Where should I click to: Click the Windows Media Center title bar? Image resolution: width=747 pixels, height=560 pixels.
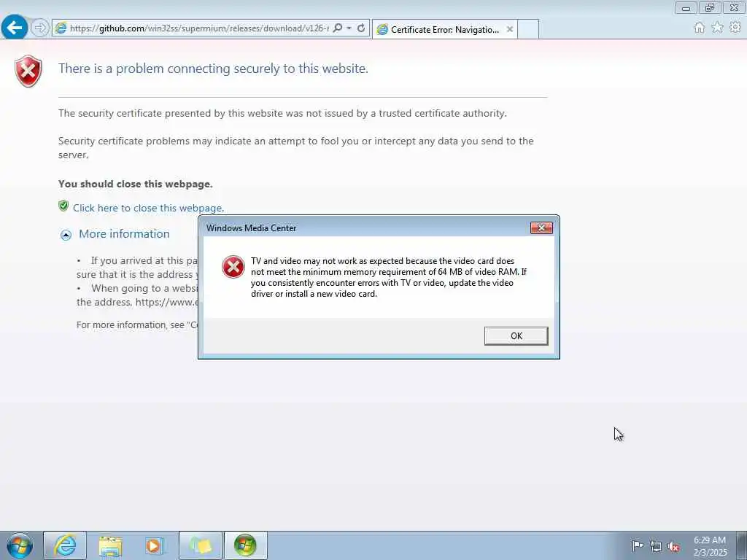coord(367,228)
